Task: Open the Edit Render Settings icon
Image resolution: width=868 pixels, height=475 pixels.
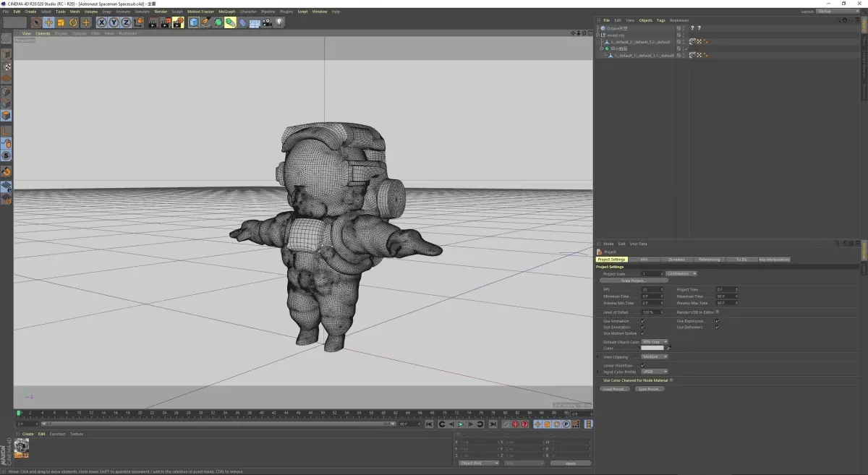Action: point(177,22)
